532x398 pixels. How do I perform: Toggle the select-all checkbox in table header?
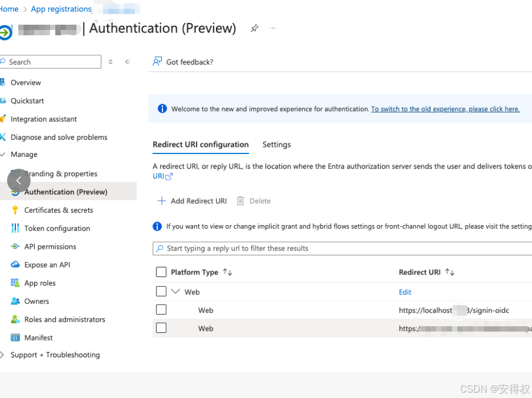point(161,272)
